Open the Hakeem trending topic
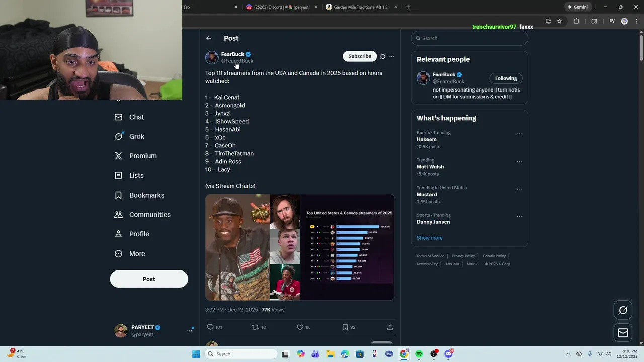This screenshot has width=644, height=362. pyautogui.click(x=427, y=139)
